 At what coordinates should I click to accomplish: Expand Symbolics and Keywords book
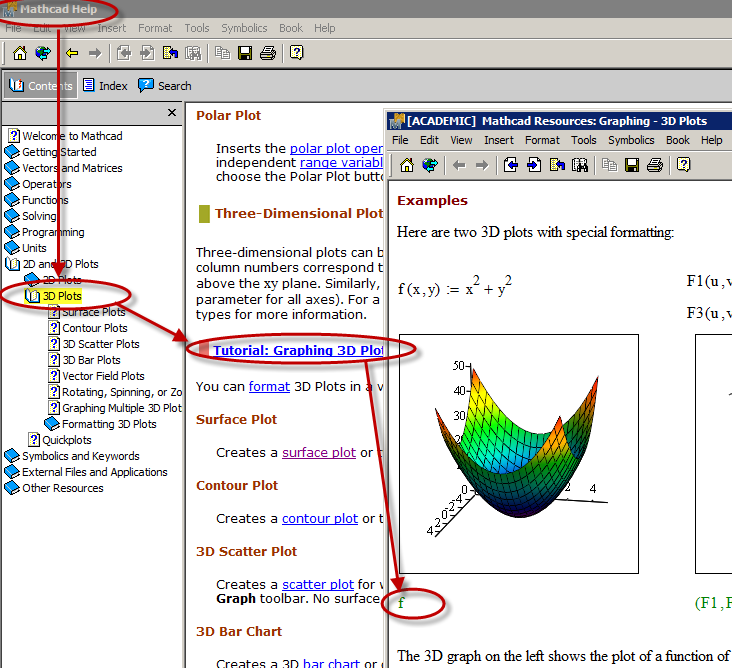pos(12,456)
